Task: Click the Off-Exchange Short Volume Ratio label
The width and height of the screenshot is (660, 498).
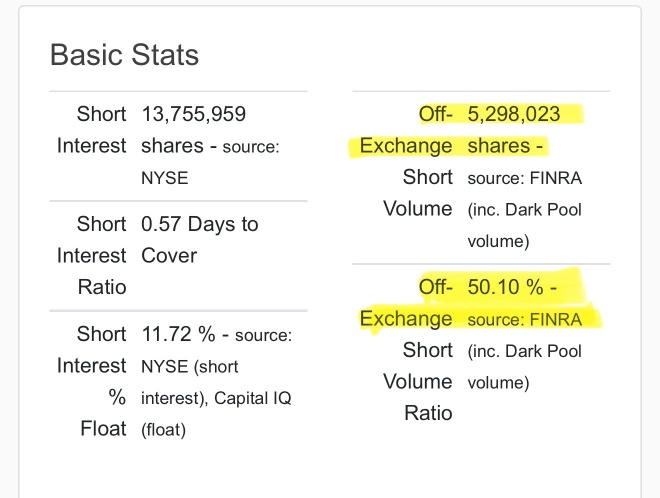Action: coord(406,350)
